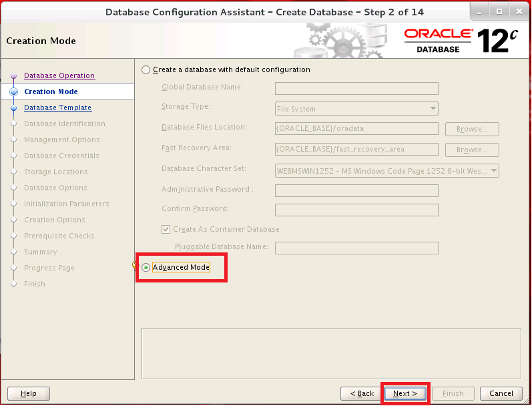Select Create a database with default configuration
Viewport: 532px width, 406px height.
(x=146, y=70)
